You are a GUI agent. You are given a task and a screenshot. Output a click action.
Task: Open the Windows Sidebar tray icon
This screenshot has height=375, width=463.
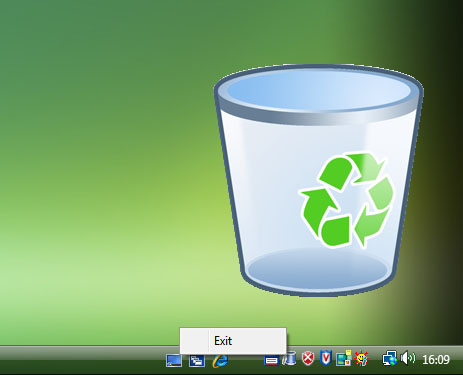(x=344, y=358)
